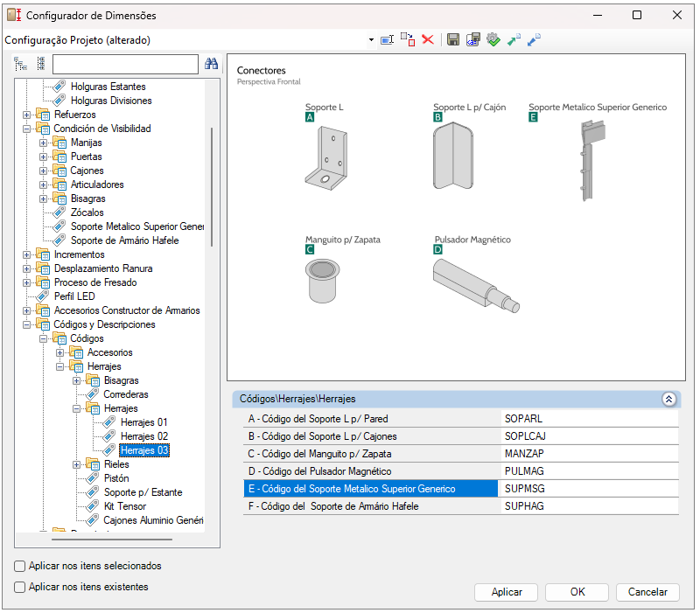This screenshot has width=700, height=613.
Task: Select the 'F - Código del Soporte de Armário Hafele' row
Action: [461, 506]
